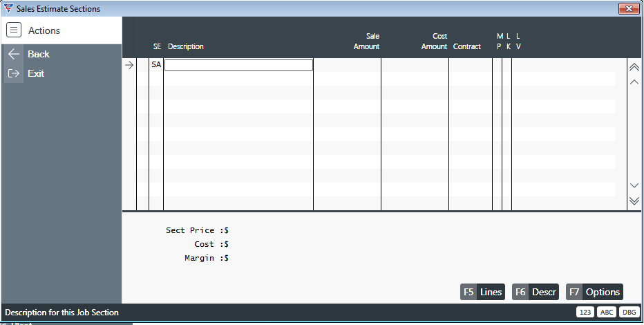
Task: Click the 'Description for this Job Section' status text
Action: point(61,313)
